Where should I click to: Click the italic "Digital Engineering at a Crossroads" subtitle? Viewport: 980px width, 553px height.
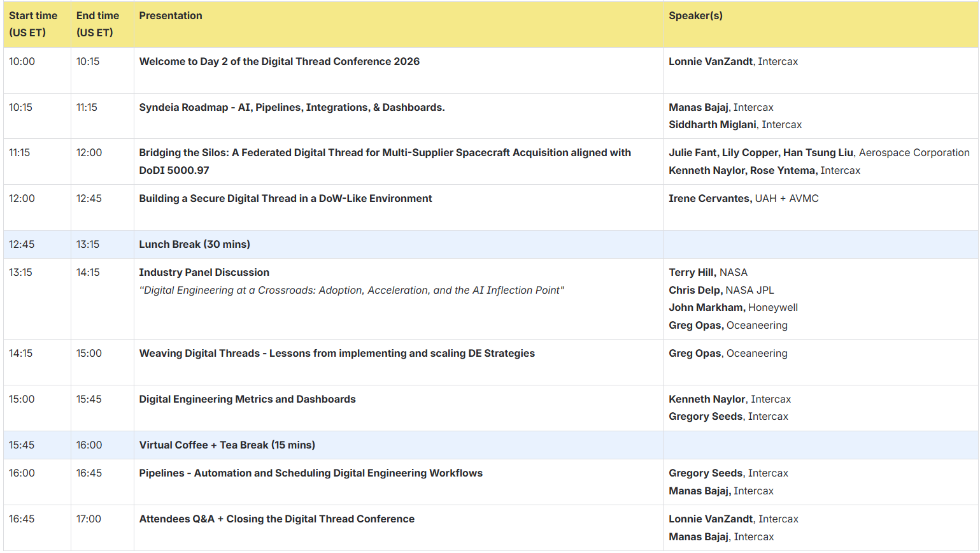tap(352, 291)
